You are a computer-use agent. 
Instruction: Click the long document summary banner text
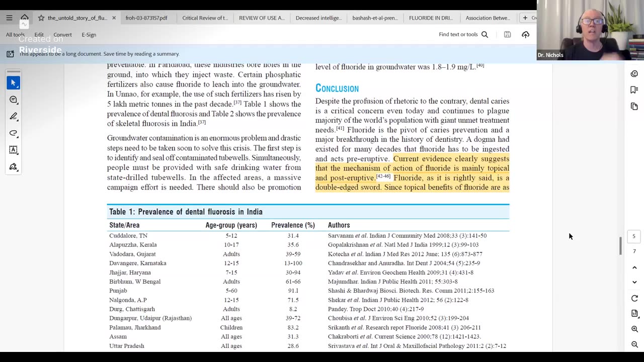(x=99, y=54)
